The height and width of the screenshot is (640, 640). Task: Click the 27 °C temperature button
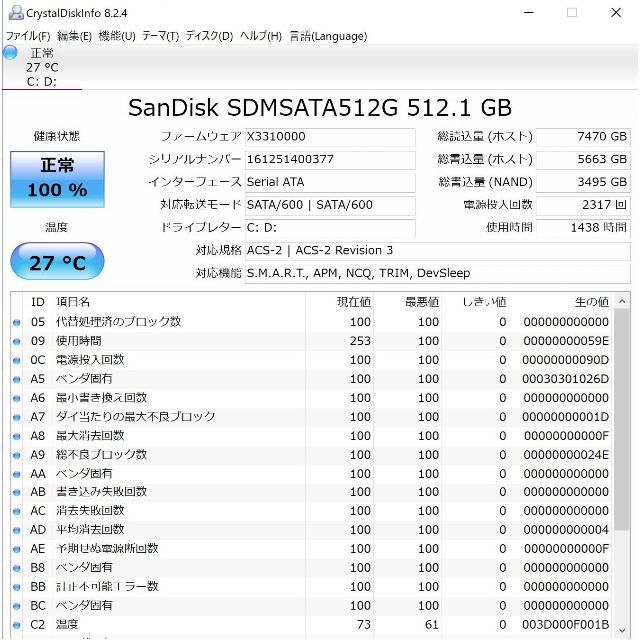pyautogui.click(x=57, y=262)
